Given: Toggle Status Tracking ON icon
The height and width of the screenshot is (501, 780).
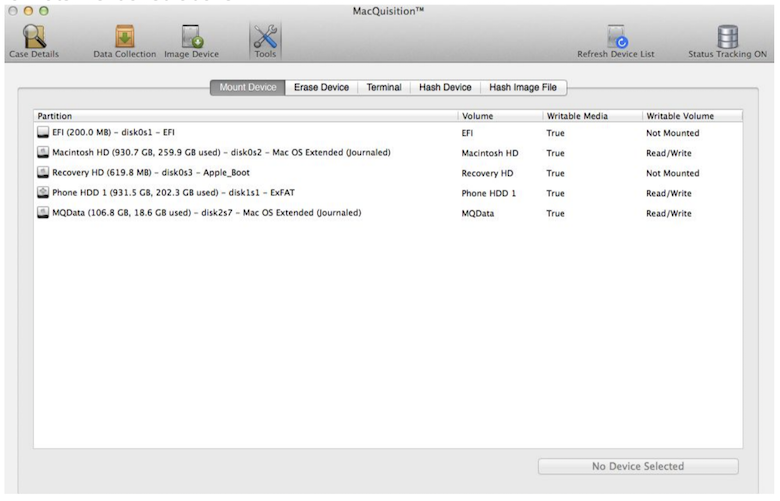Looking at the screenshot, I should point(727,37).
